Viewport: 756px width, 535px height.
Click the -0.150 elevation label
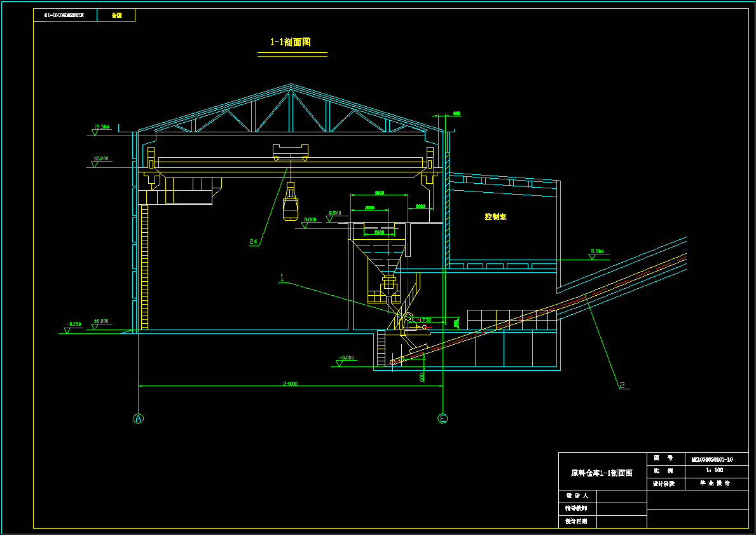74,324
